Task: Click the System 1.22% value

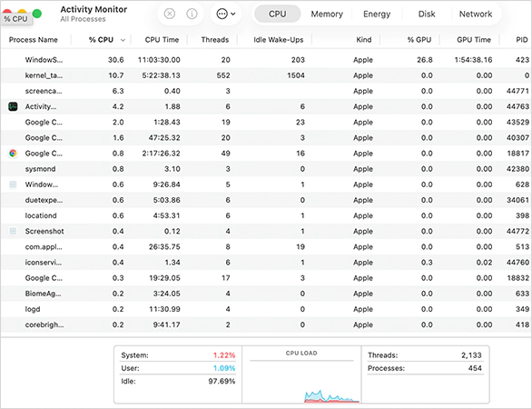Action: coord(224,355)
